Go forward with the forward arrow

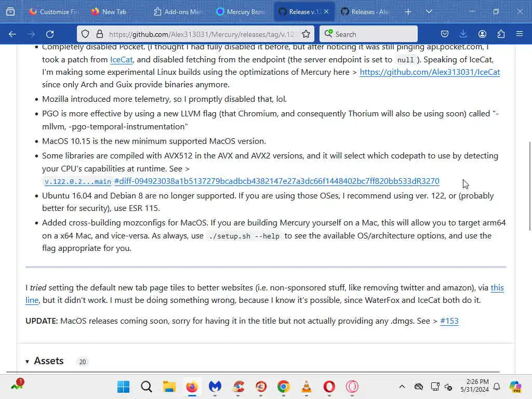coord(31,34)
